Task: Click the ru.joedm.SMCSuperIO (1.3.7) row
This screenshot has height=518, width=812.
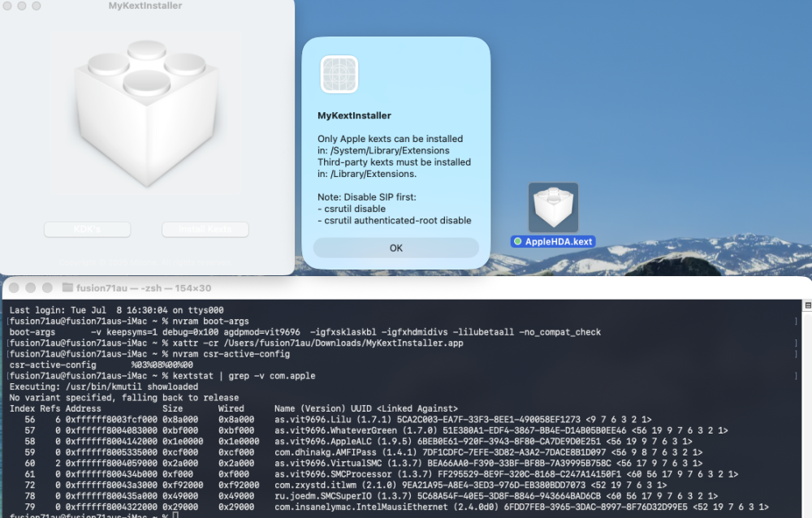Action: tap(371, 495)
